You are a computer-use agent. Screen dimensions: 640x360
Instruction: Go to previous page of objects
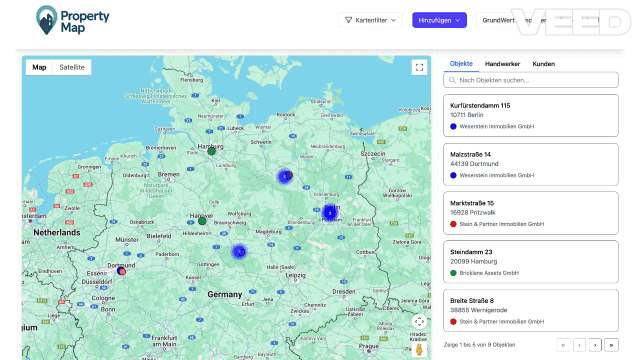(579, 345)
